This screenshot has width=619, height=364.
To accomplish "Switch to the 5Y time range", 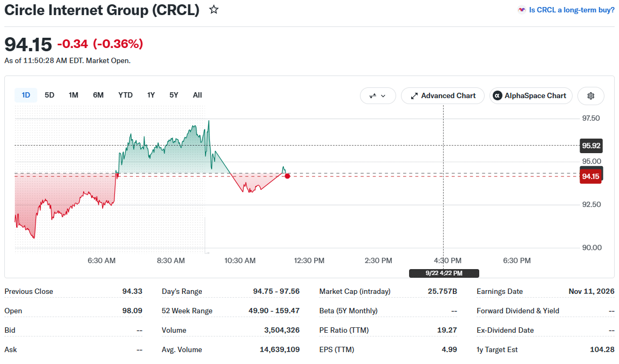I will (x=174, y=95).
